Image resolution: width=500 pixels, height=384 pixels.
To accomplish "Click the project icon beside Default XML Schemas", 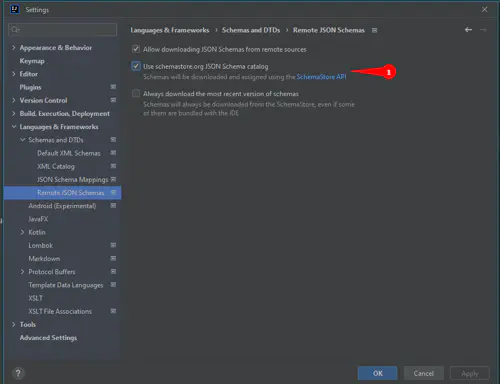I will pos(113,153).
